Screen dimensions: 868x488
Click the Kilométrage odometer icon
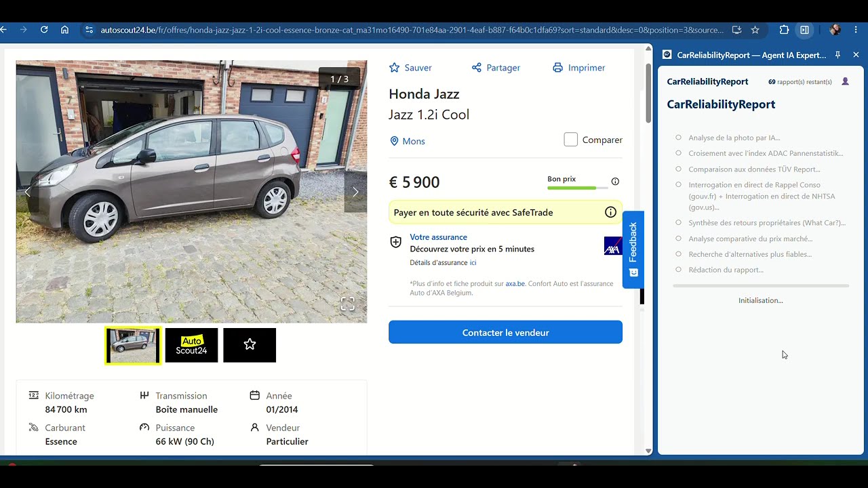[34, 395]
